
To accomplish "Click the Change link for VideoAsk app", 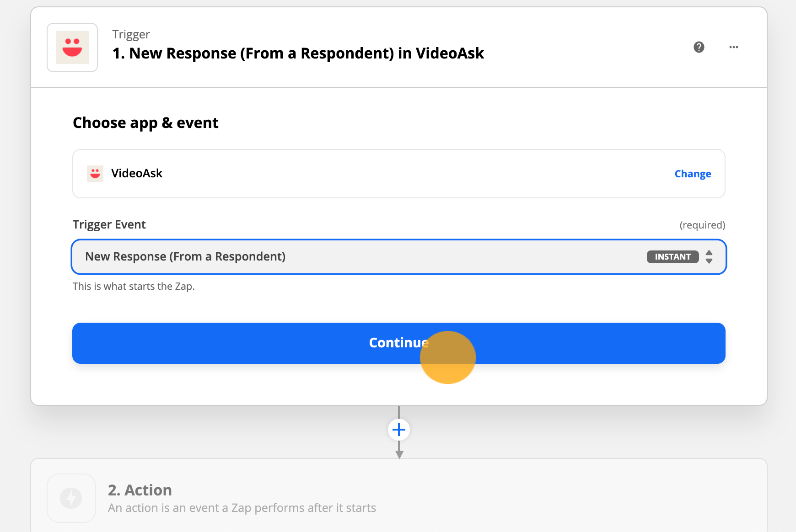I will click(693, 174).
